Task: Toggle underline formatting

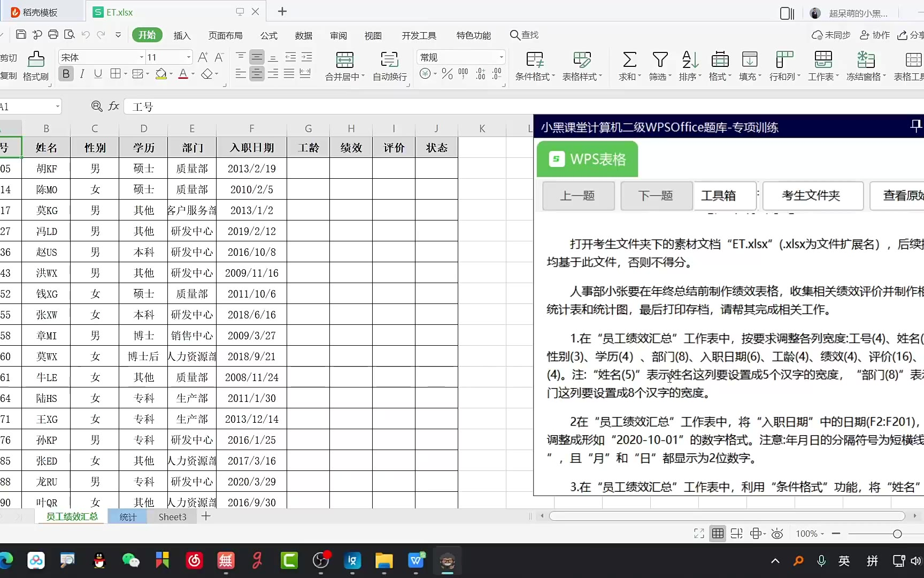Action: (x=98, y=74)
